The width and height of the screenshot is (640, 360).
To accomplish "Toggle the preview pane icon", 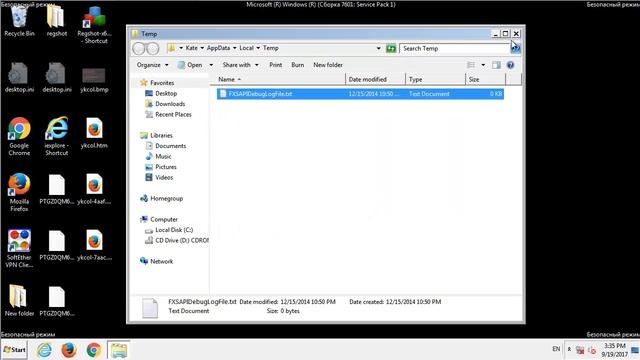I will point(496,65).
